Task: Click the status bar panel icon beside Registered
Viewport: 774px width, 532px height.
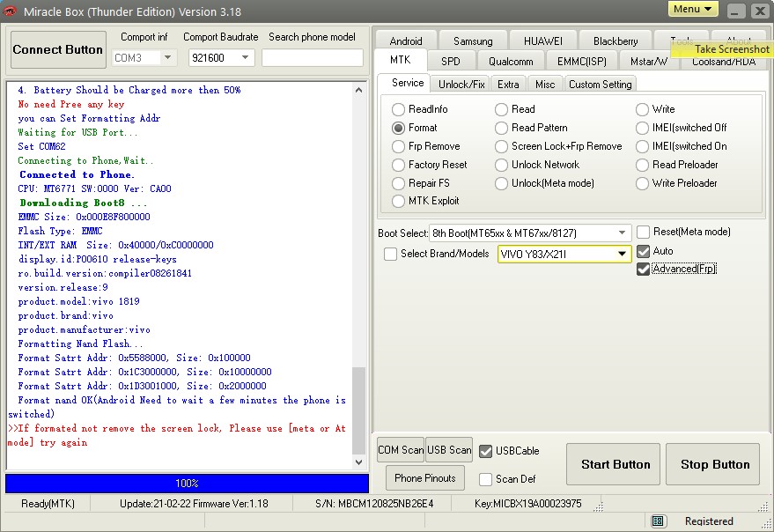Action: 658,521
